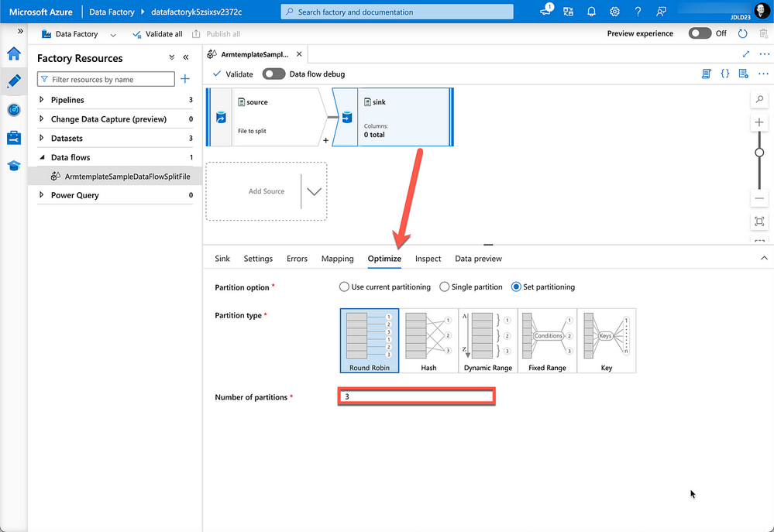Switch to the Sink tab
Image resolution: width=774 pixels, height=532 pixels.
click(222, 259)
